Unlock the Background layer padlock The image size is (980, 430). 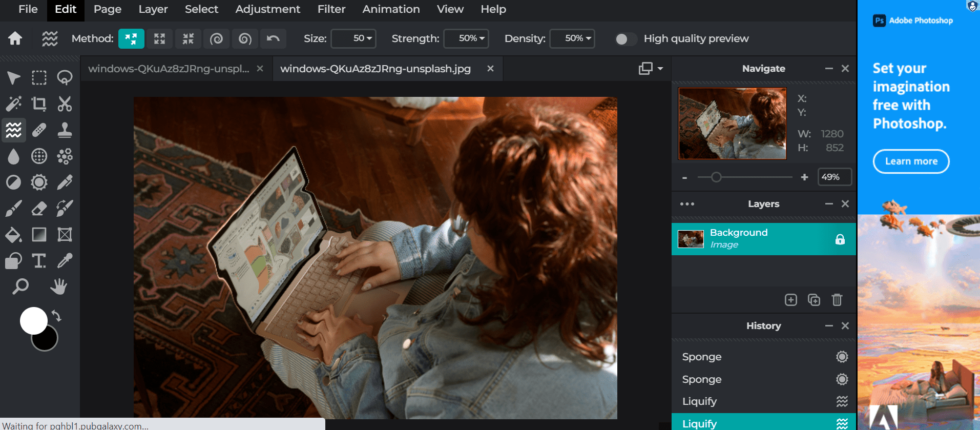[x=840, y=239]
